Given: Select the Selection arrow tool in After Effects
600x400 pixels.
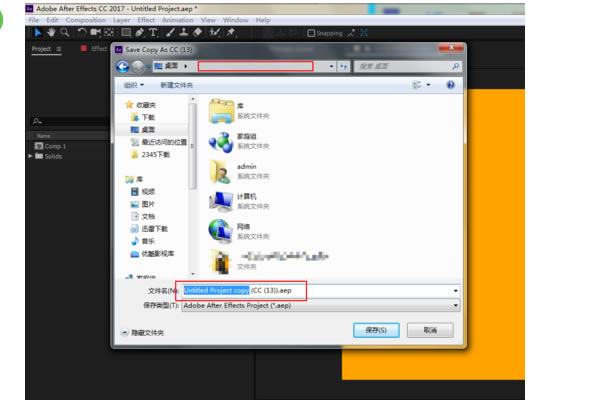Looking at the screenshot, I should click(x=38, y=33).
